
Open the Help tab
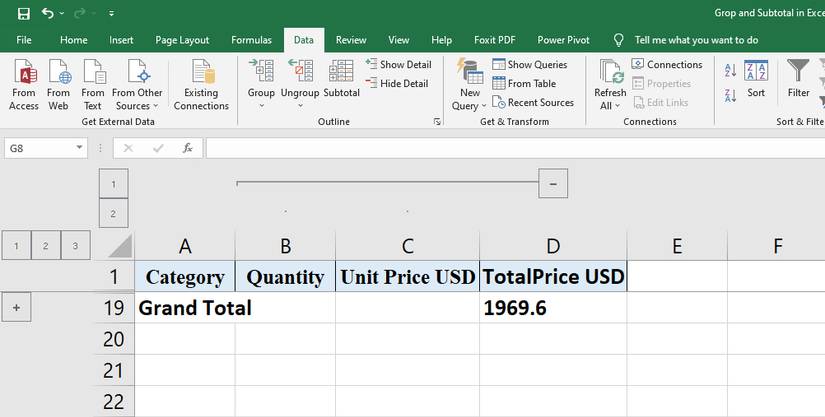click(441, 40)
